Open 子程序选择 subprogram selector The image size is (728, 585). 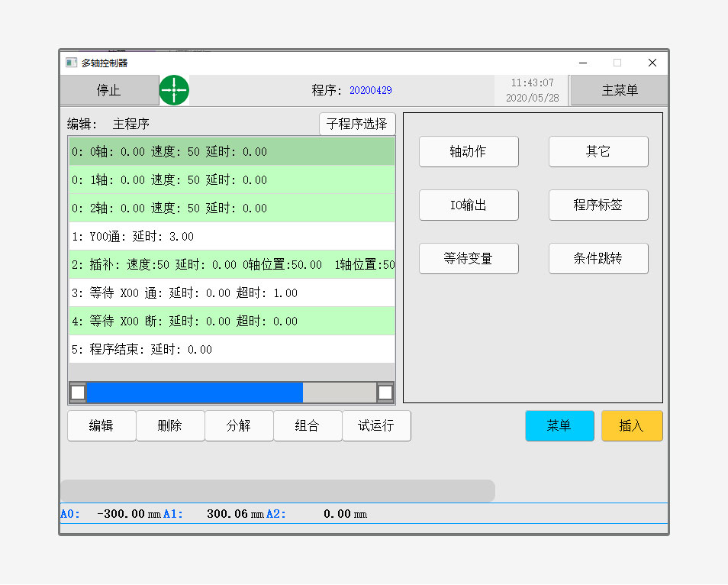[x=357, y=124]
